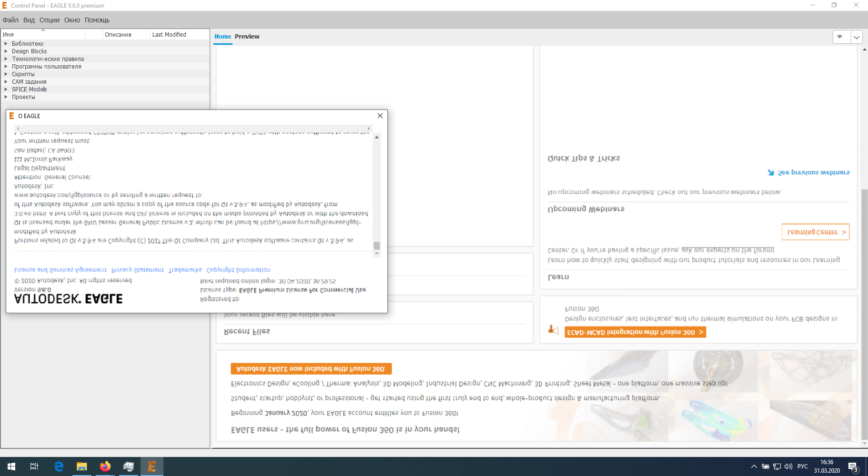Launch Firefox from the taskbar
This screenshot has height=476, width=868.
(105, 466)
